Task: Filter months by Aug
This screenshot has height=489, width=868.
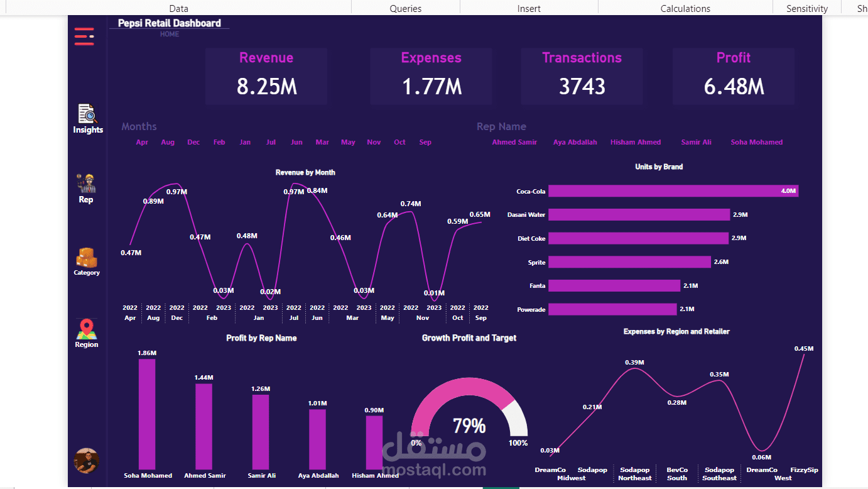Action: click(x=168, y=142)
